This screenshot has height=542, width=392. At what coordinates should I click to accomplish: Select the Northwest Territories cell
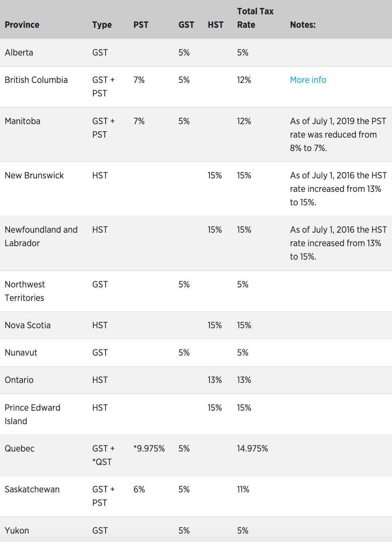tap(25, 291)
